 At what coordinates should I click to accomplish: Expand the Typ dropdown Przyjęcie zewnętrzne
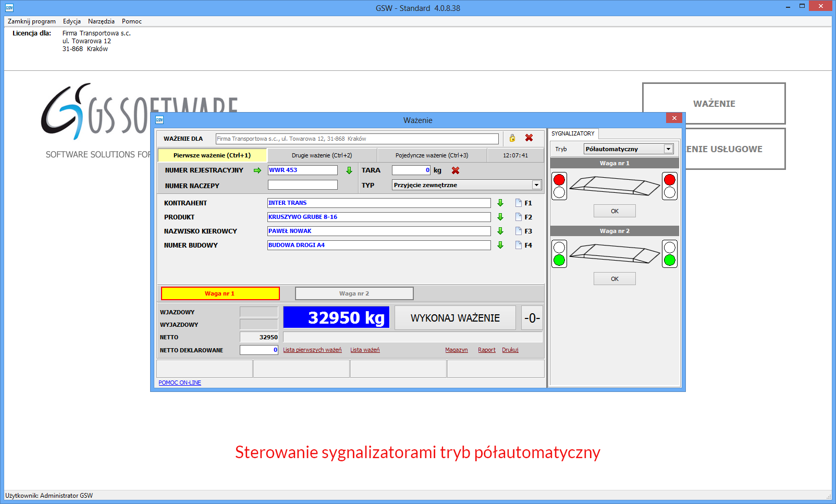tap(536, 185)
